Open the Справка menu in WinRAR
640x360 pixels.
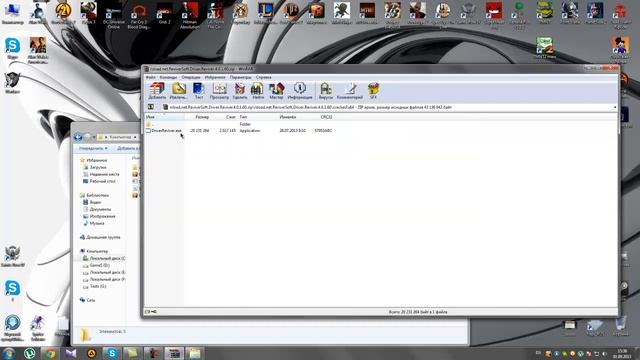click(264, 77)
